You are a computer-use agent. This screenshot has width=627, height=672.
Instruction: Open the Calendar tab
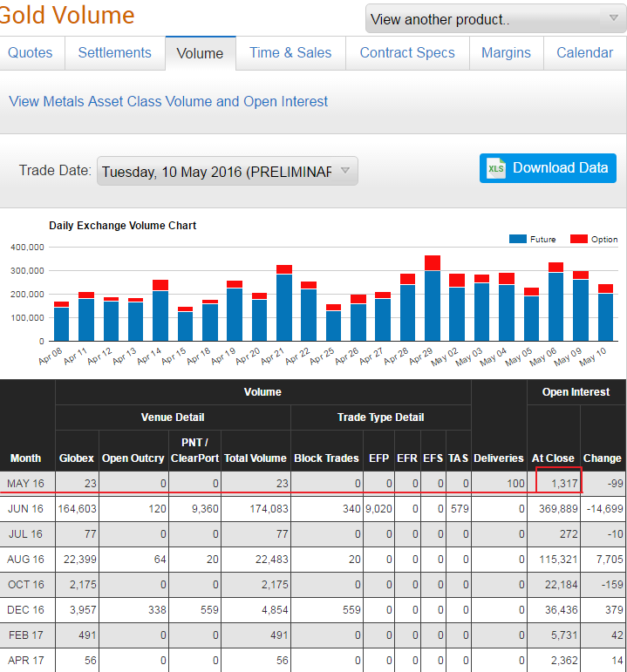pos(584,52)
